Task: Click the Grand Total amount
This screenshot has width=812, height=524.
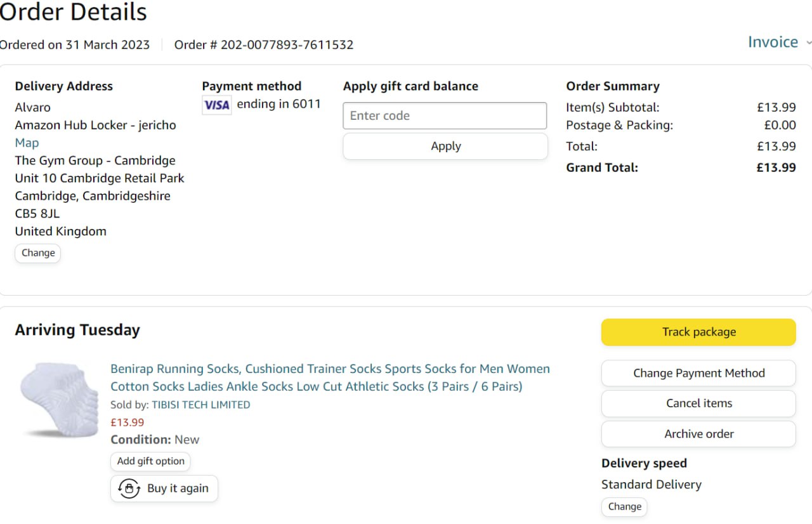Action: (x=776, y=167)
